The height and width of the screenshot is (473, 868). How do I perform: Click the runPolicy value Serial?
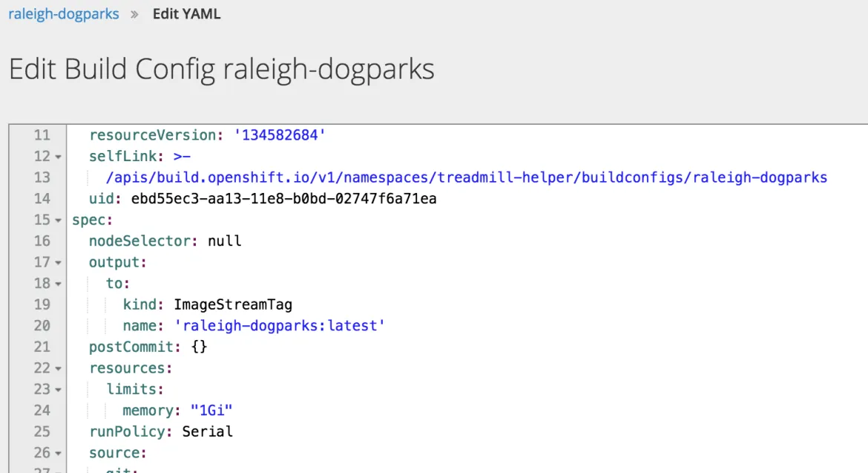(x=207, y=431)
